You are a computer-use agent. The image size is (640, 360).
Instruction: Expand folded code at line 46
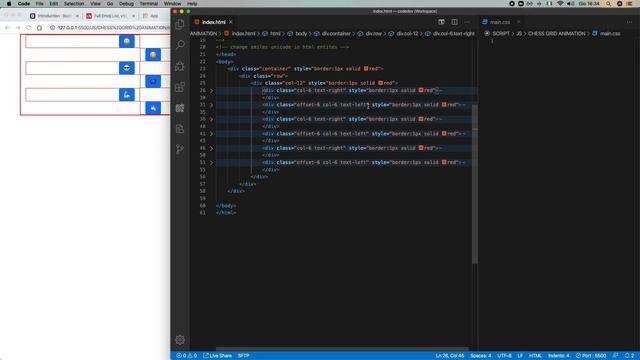[x=211, y=148]
